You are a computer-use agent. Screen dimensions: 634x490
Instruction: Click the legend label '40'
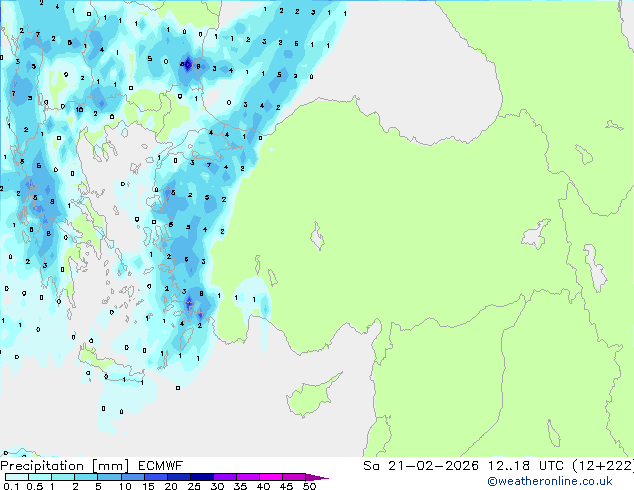(x=263, y=486)
